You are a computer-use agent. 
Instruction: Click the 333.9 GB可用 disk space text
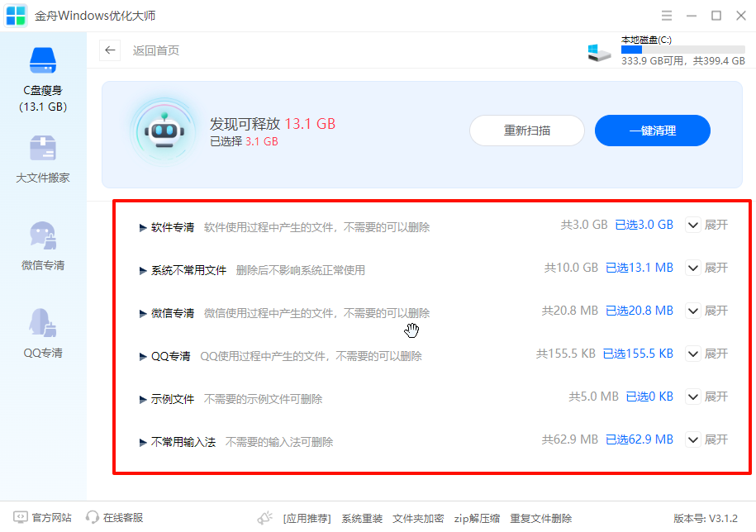tap(653, 61)
